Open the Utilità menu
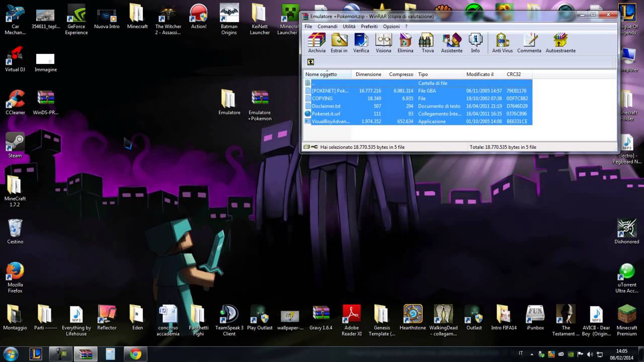644x362 pixels. pyautogui.click(x=349, y=26)
